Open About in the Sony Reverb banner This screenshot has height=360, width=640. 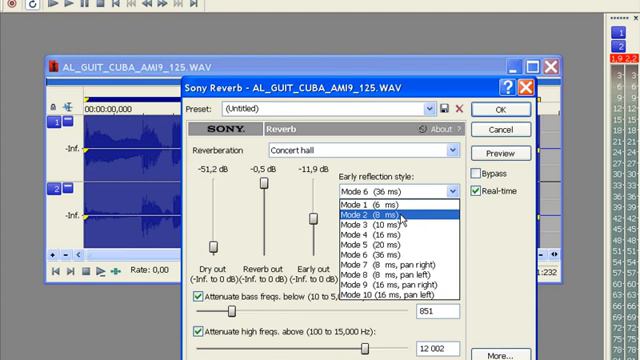441,129
